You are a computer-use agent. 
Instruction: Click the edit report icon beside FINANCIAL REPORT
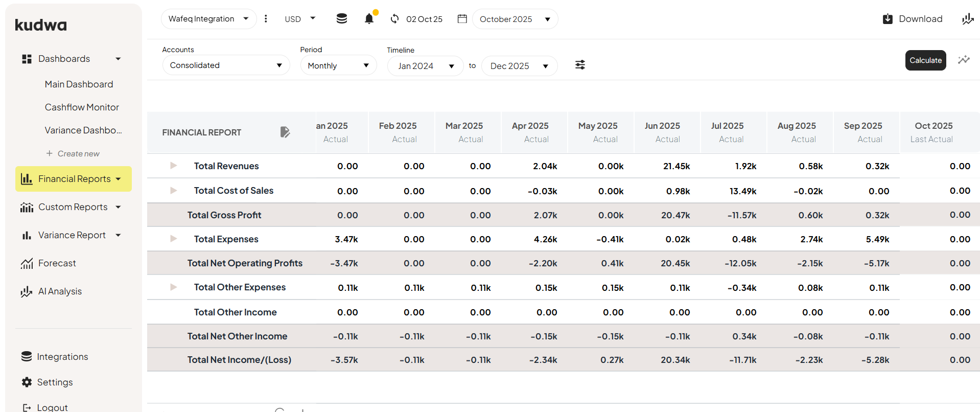[x=285, y=132]
